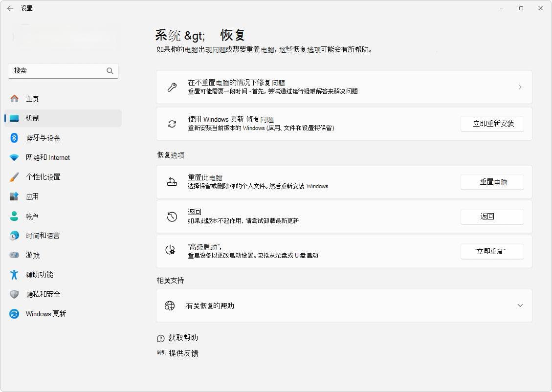Open chevron on 在不重置电脑的情况下修复问题 card

point(520,87)
